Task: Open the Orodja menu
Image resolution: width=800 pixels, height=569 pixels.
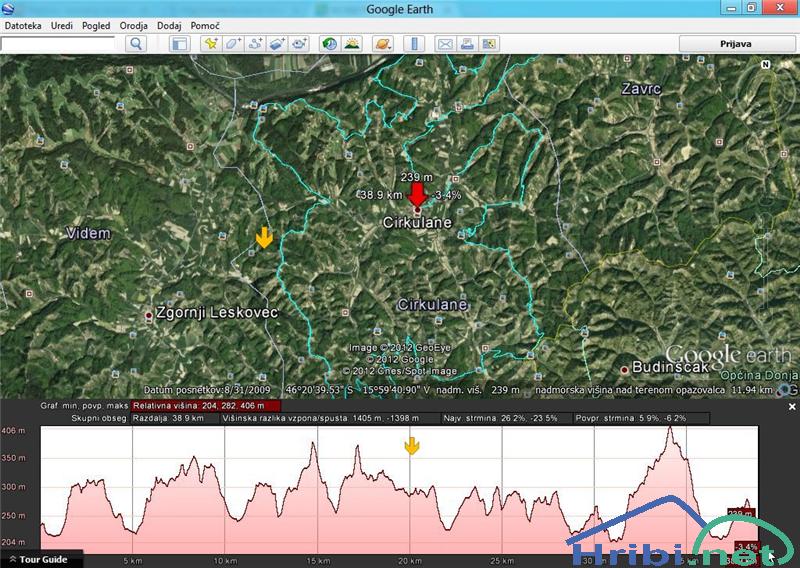Action: point(134,26)
